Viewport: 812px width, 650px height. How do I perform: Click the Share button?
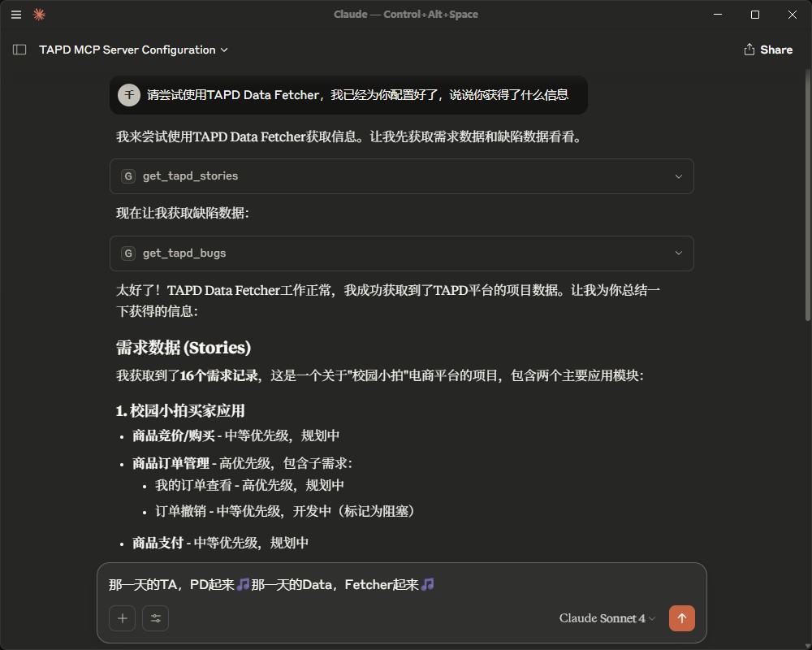pyautogui.click(x=768, y=49)
